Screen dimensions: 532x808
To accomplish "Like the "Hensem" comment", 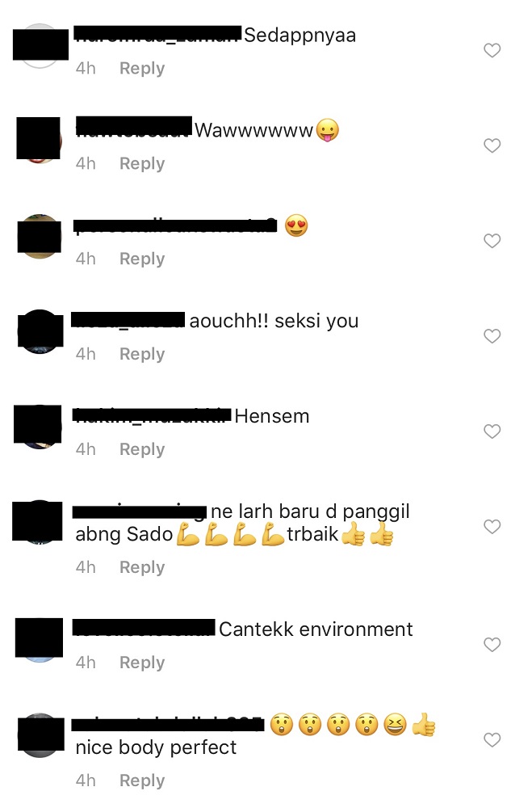I will coord(492,431).
